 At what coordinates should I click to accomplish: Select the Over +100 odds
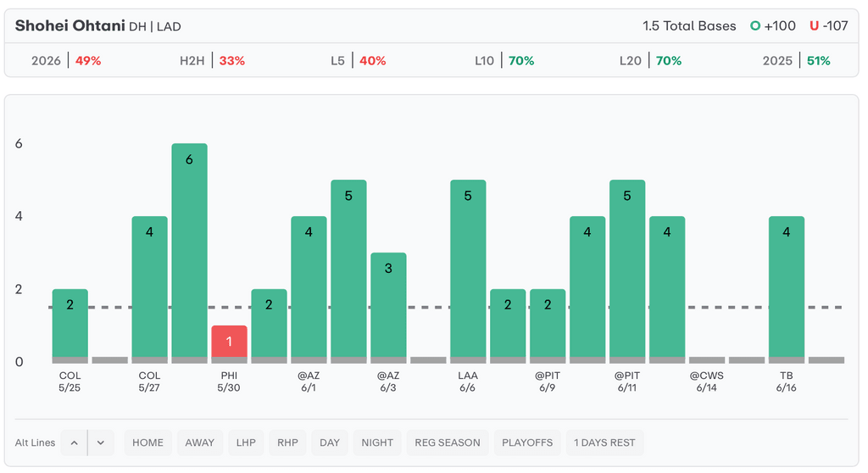click(x=773, y=26)
